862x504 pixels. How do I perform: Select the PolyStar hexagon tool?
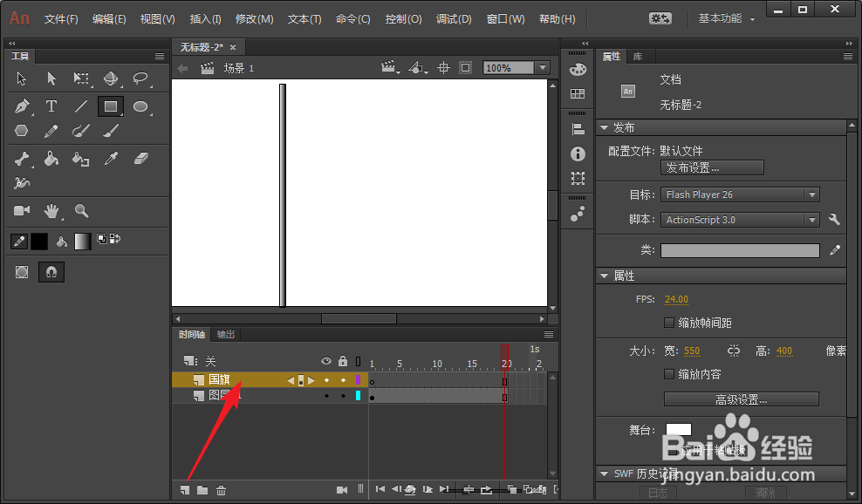point(22,130)
